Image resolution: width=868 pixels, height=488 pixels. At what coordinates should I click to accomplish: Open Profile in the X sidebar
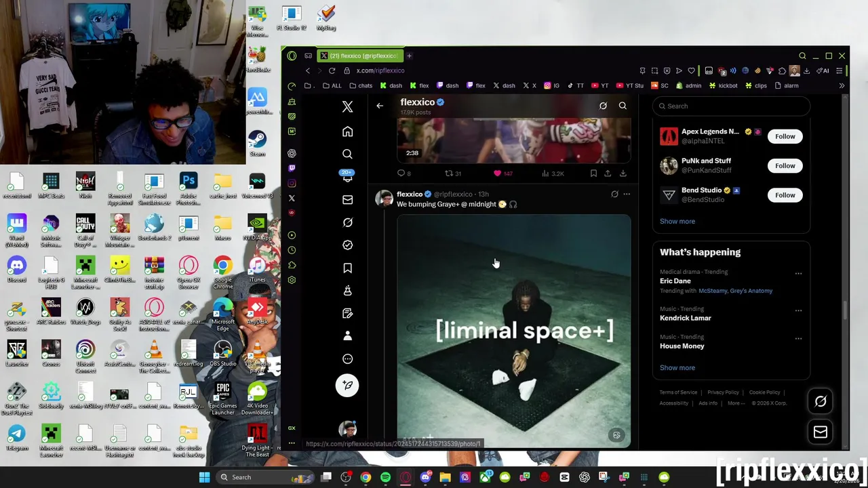[x=347, y=335]
